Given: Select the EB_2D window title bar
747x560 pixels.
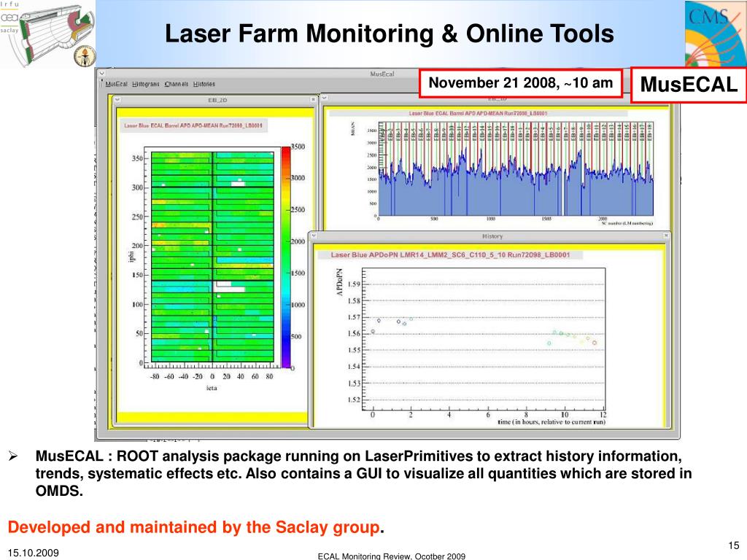Looking at the screenshot, I should tap(215, 100).
